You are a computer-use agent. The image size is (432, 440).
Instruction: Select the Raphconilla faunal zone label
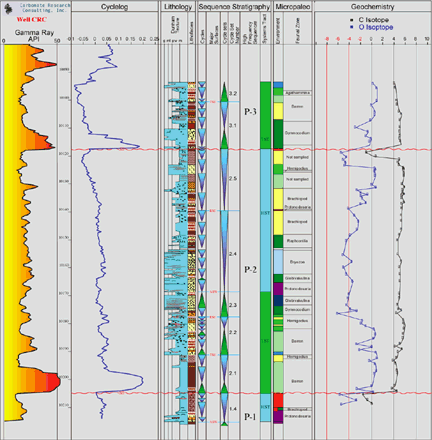[297, 241]
